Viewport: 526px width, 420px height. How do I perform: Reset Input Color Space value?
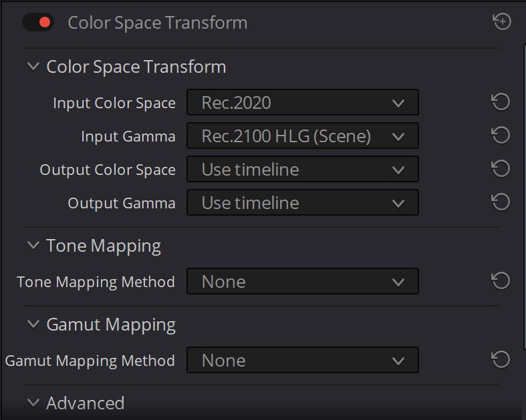coord(501,102)
